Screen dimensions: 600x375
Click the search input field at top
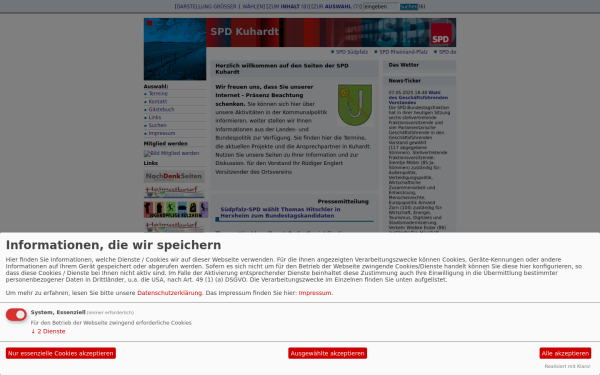380,7
